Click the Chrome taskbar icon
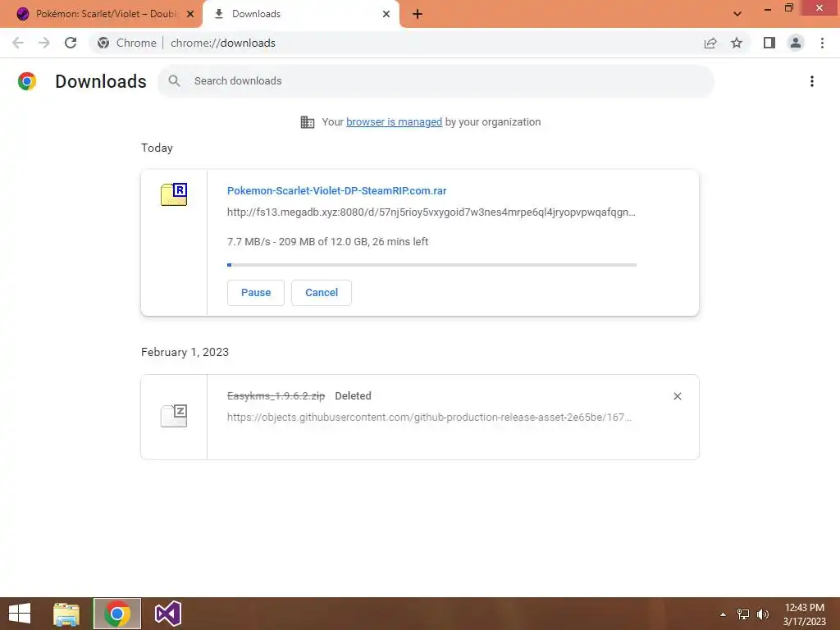The width and height of the screenshot is (840, 630). tap(116, 614)
